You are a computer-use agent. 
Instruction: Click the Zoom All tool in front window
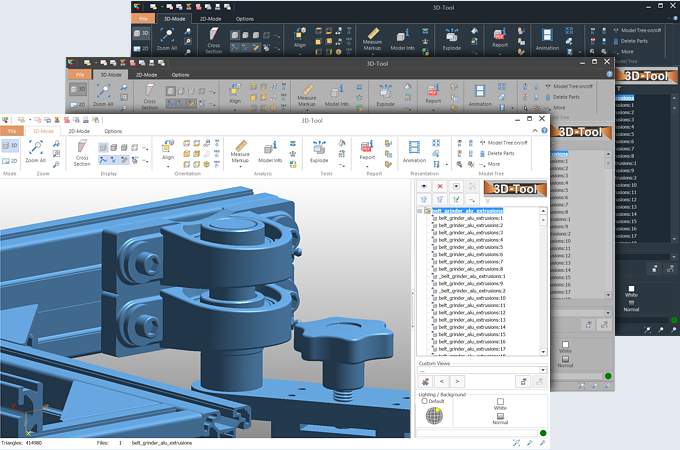point(36,150)
